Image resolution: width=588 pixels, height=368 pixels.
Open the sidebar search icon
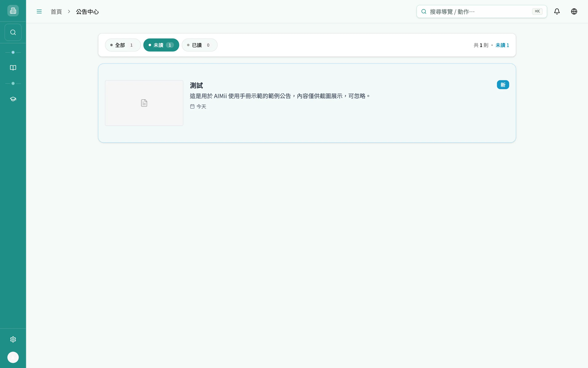(x=13, y=32)
